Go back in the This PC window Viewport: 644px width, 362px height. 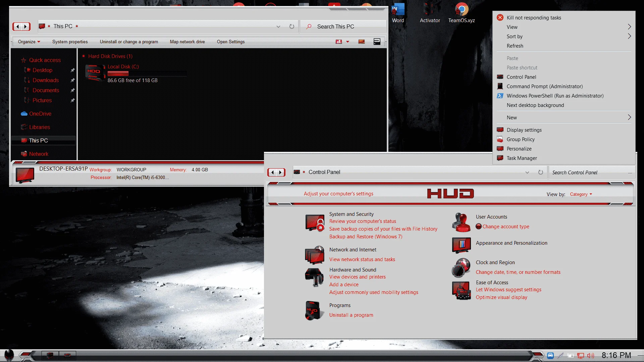tap(17, 26)
